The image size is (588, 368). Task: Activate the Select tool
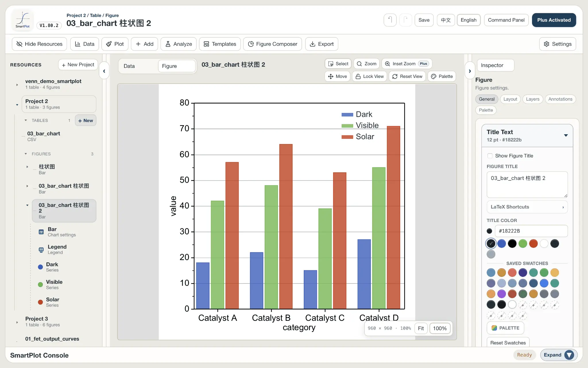338,64
